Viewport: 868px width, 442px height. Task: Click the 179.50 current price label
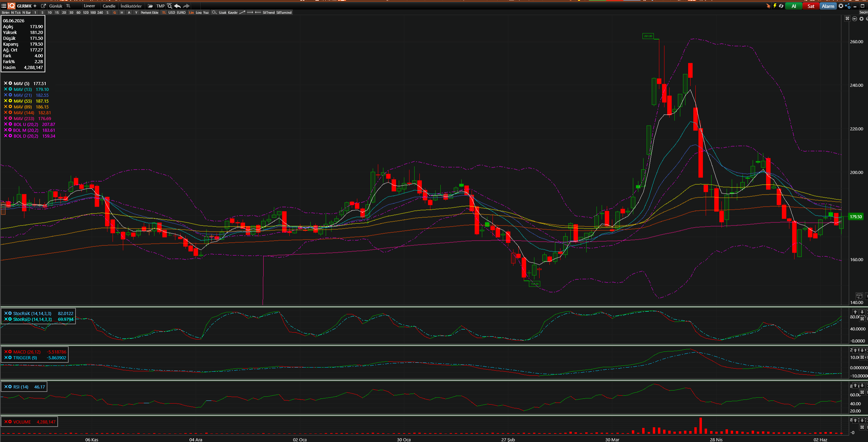pyautogui.click(x=856, y=217)
